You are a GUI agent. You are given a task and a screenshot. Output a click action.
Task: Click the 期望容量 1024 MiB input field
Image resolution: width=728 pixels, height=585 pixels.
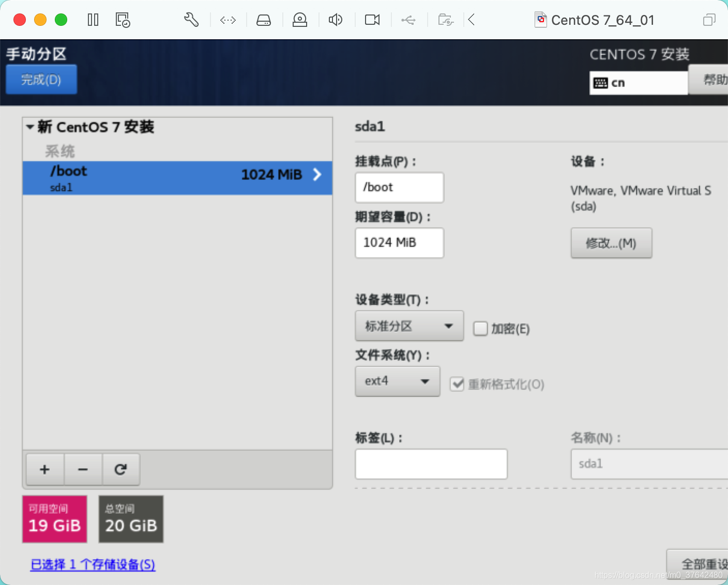point(399,242)
